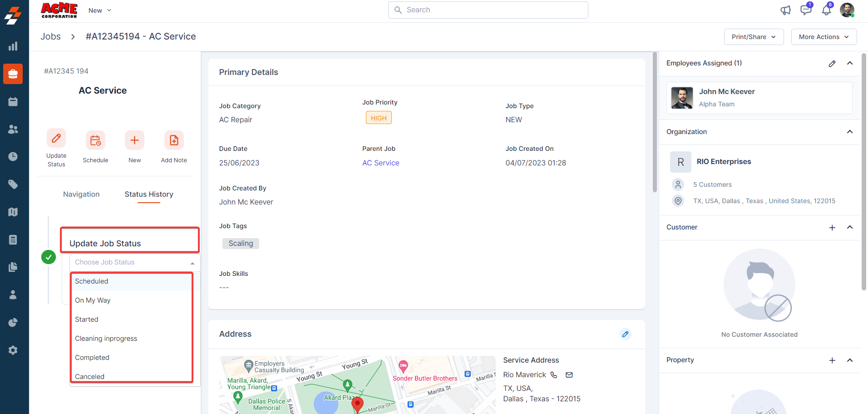This screenshot has height=414, width=868.
Task: Click in the Search field
Action: coord(488,10)
